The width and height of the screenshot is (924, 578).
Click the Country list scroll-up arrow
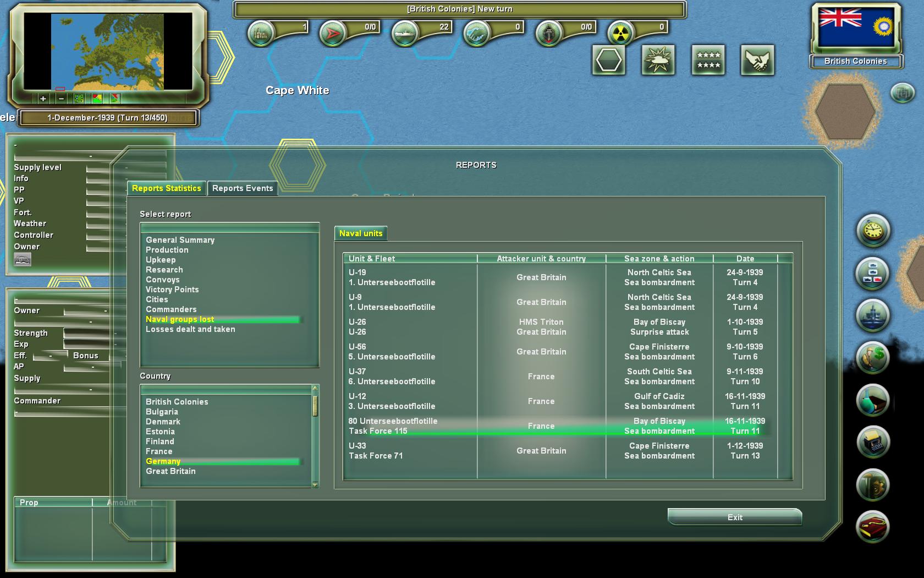tap(315, 388)
